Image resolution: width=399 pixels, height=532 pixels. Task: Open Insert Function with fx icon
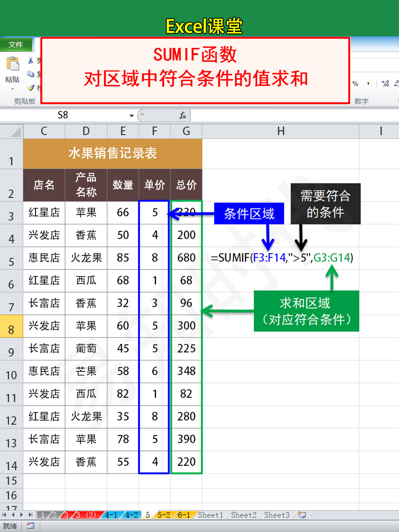183,116
